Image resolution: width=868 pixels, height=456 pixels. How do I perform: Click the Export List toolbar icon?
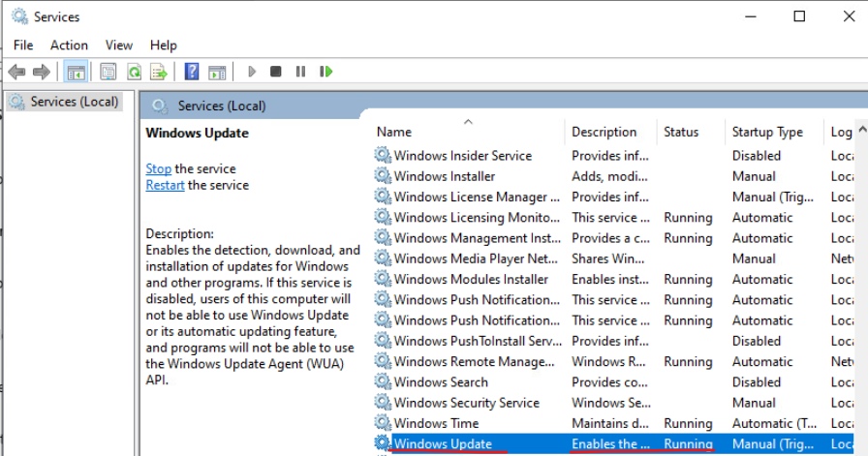pyautogui.click(x=158, y=72)
